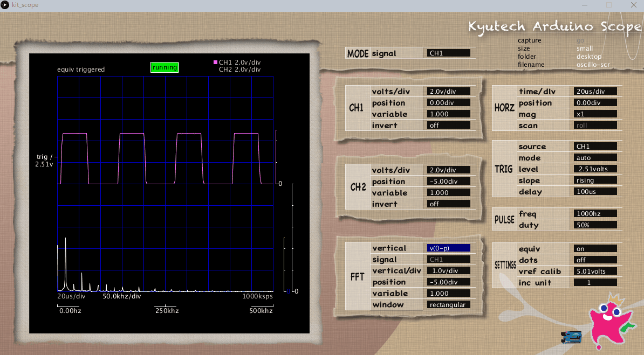
Task: Toggle TRIG slope rising setting
Action: coord(595,180)
